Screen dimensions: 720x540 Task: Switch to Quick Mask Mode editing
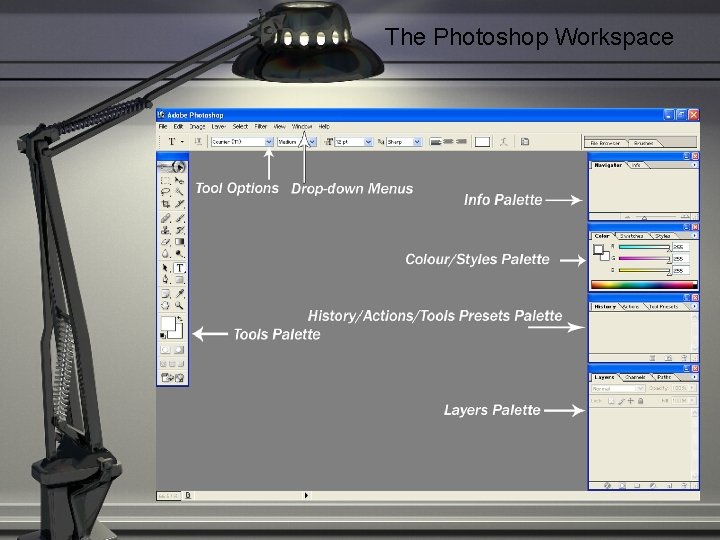click(x=179, y=350)
